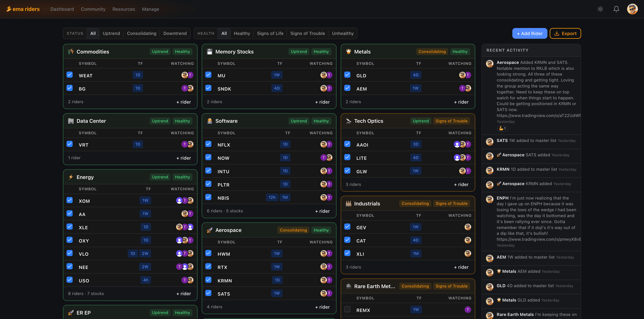The height and width of the screenshot is (319, 644).
Task: Click the Add Rider button
Action: tap(530, 33)
